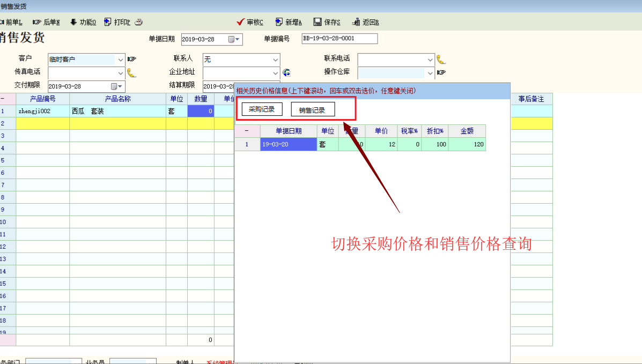Click the 打印 (print) toolbar item

[117, 22]
